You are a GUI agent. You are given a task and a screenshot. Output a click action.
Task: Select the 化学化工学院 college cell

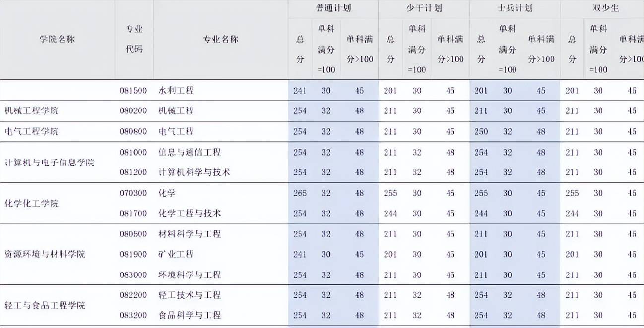[x=31, y=203]
